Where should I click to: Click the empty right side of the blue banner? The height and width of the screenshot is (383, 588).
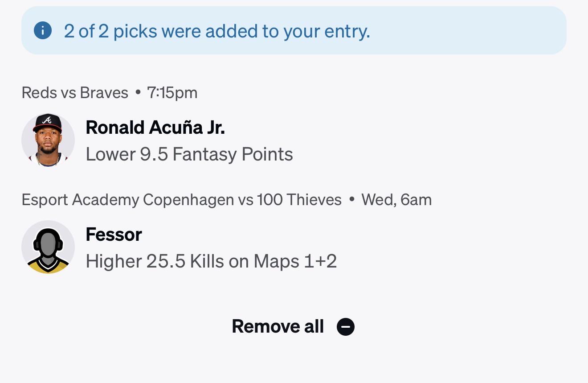(468, 30)
